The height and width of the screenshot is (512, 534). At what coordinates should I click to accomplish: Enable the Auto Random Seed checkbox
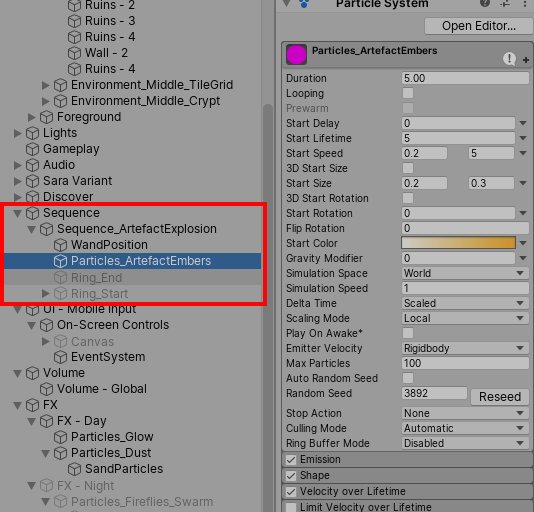click(x=408, y=378)
